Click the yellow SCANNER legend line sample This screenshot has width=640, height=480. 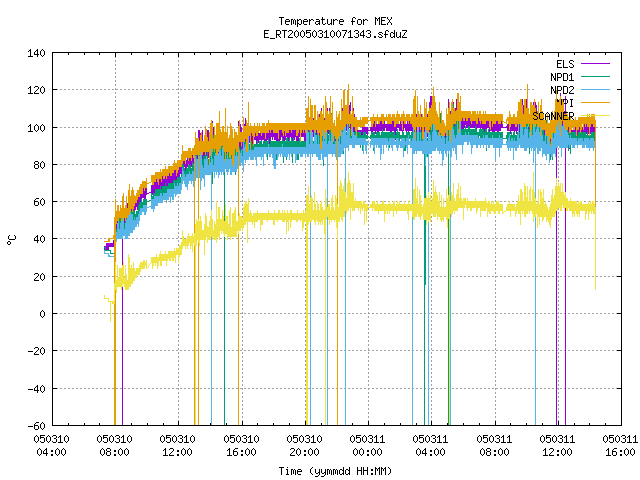[595, 116]
